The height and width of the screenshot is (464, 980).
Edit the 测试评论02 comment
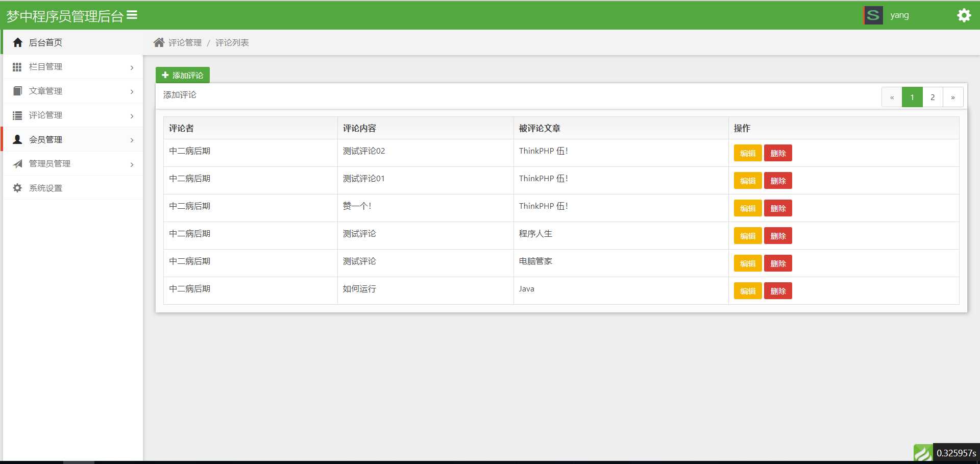(748, 153)
